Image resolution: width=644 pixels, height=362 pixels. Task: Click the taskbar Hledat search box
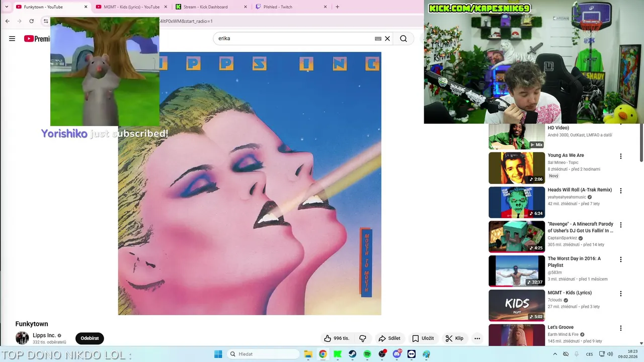click(x=264, y=354)
